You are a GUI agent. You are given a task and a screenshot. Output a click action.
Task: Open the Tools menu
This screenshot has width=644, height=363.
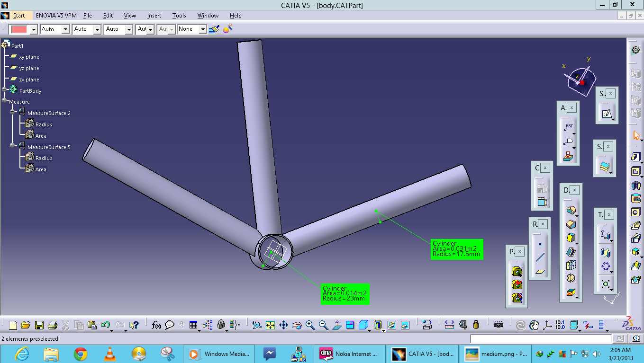point(179,16)
